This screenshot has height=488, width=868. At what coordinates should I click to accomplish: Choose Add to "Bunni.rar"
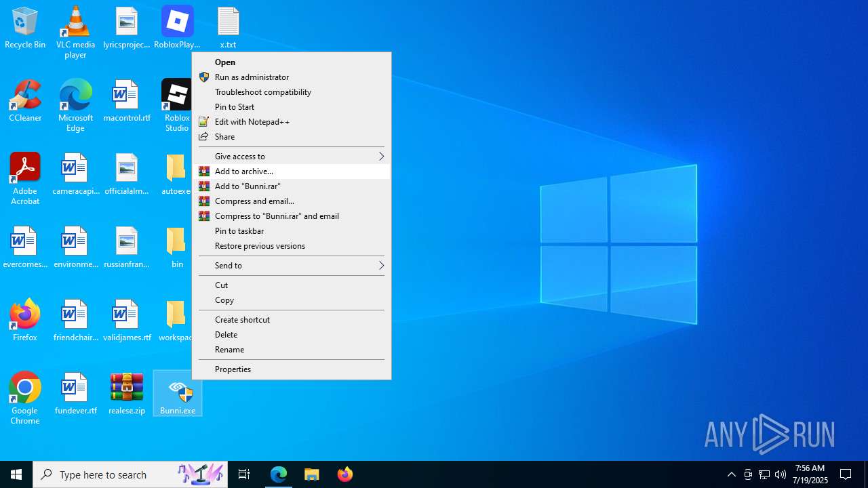click(x=292, y=186)
